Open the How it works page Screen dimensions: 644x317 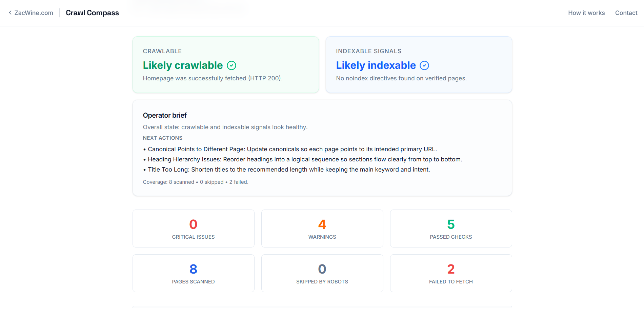586,13
